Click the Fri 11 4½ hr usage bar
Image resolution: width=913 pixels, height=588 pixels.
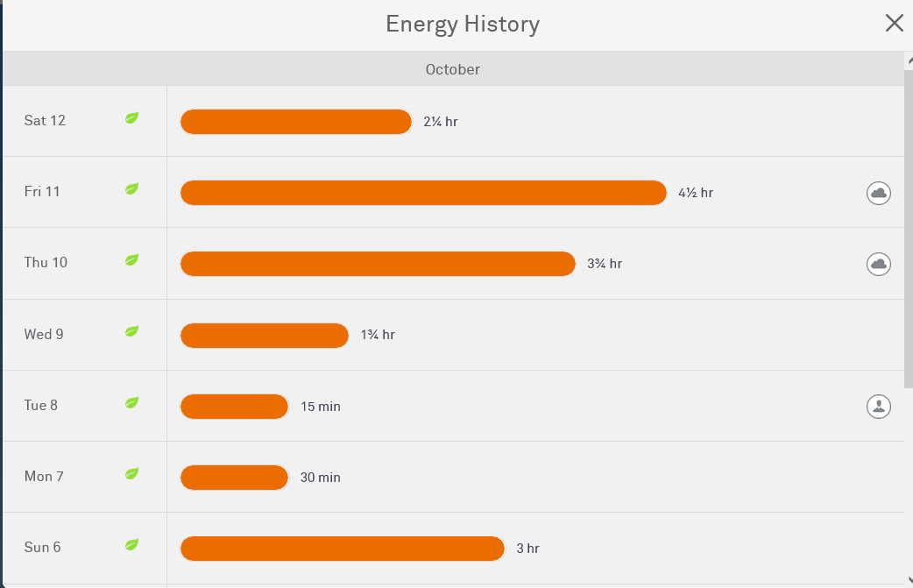pyautogui.click(x=423, y=193)
